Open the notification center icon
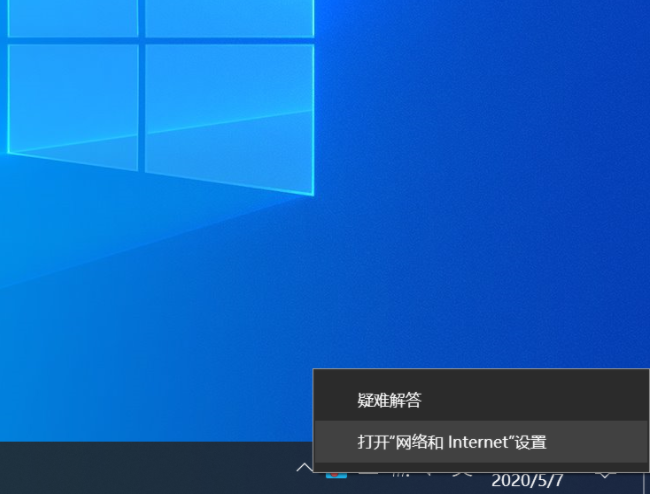Screen dimensions: 650x494 (x=606, y=469)
